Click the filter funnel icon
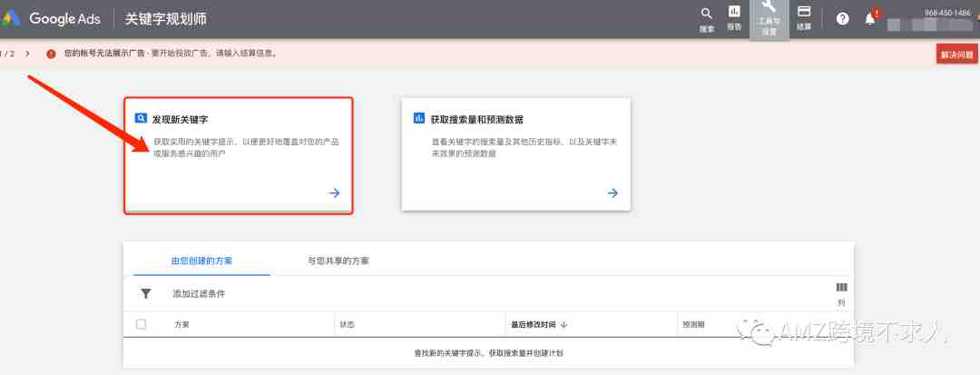The width and height of the screenshot is (980, 375). pyautogui.click(x=145, y=294)
